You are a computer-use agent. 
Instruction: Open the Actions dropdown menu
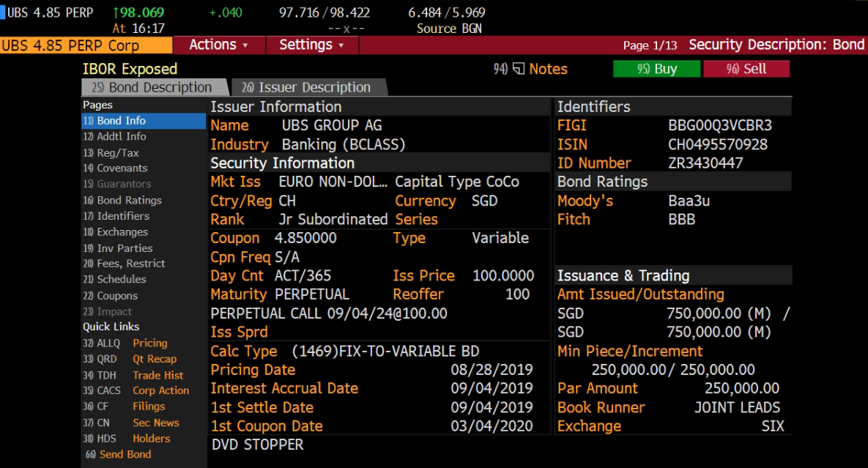[x=219, y=45]
